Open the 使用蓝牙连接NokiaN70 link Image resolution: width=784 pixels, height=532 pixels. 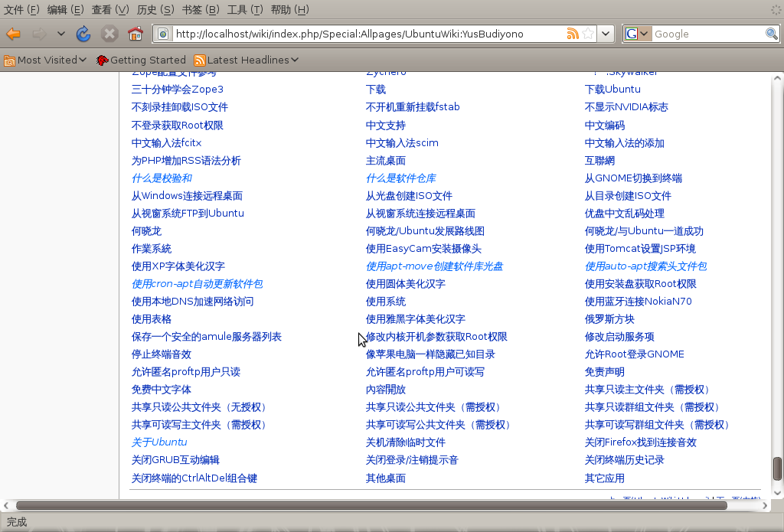(x=638, y=301)
